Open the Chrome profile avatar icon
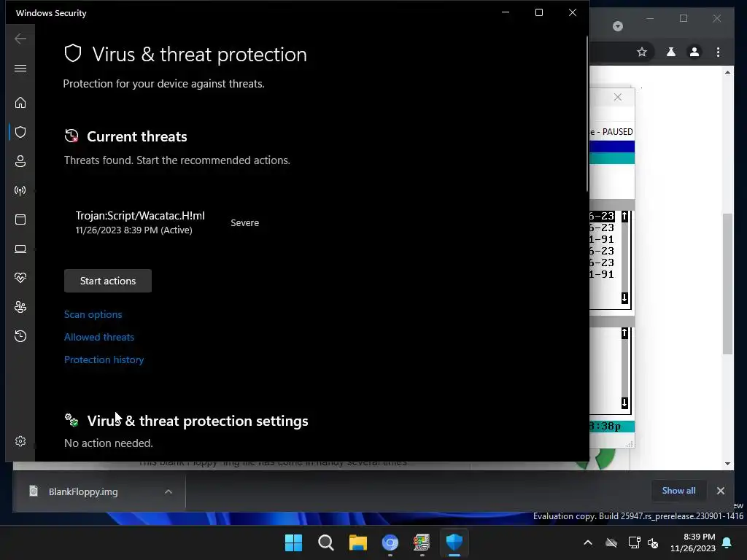 (x=694, y=52)
